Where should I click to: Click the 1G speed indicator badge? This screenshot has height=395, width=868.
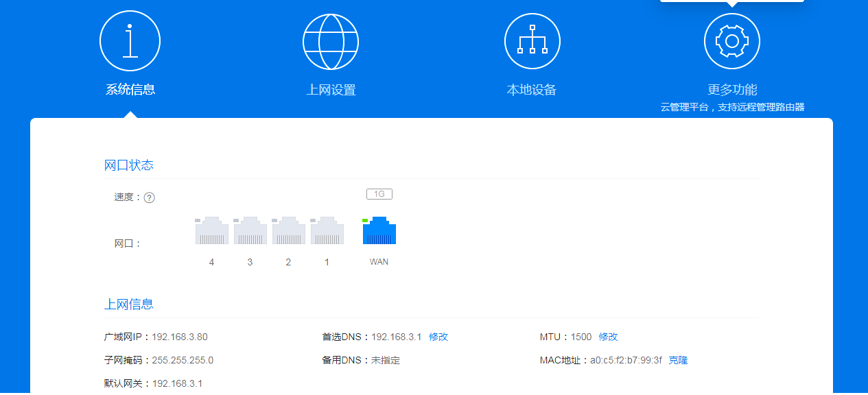tap(379, 193)
